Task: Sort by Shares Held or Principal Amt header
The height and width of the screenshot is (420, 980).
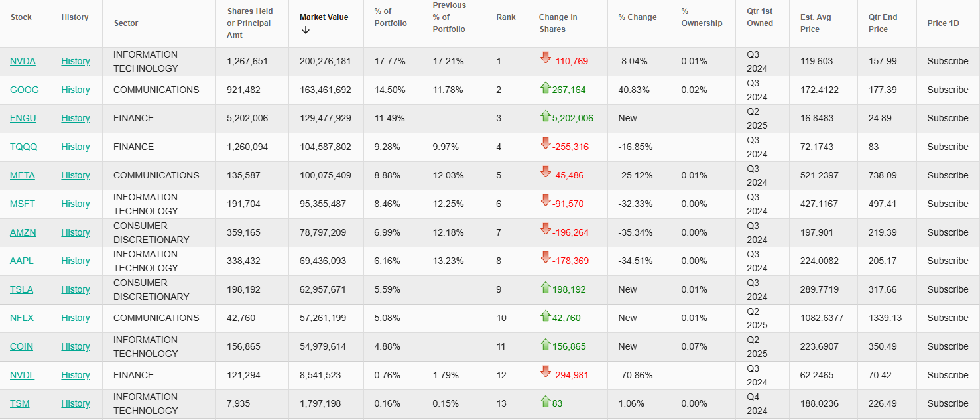Action: [250, 23]
